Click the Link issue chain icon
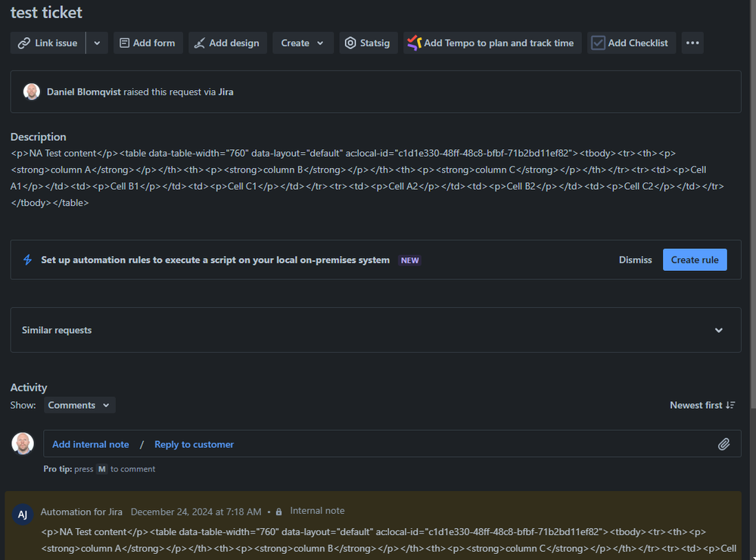This screenshot has height=560, width=756. (x=24, y=42)
